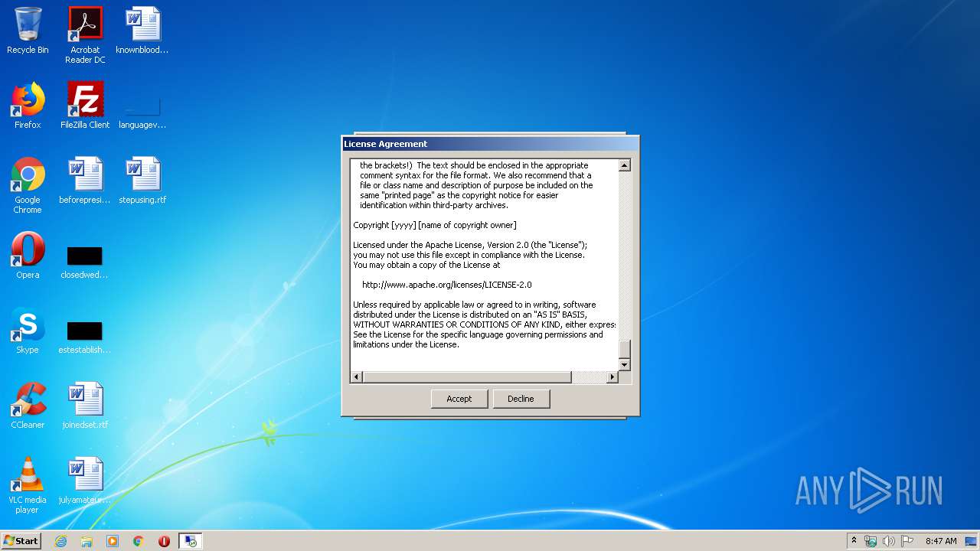This screenshot has width=980, height=551.
Task: Click the License Agreement title bar
Action: 490,144
